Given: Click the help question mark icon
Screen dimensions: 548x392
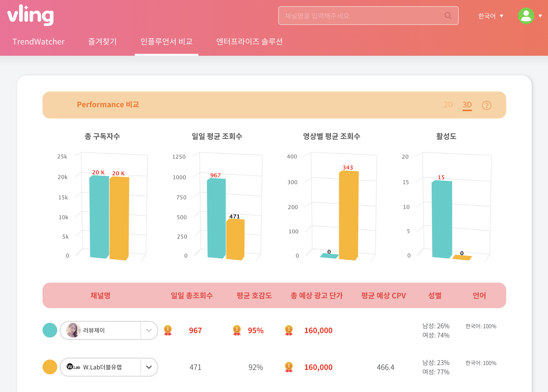Looking at the screenshot, I should (x=486, y=105).
